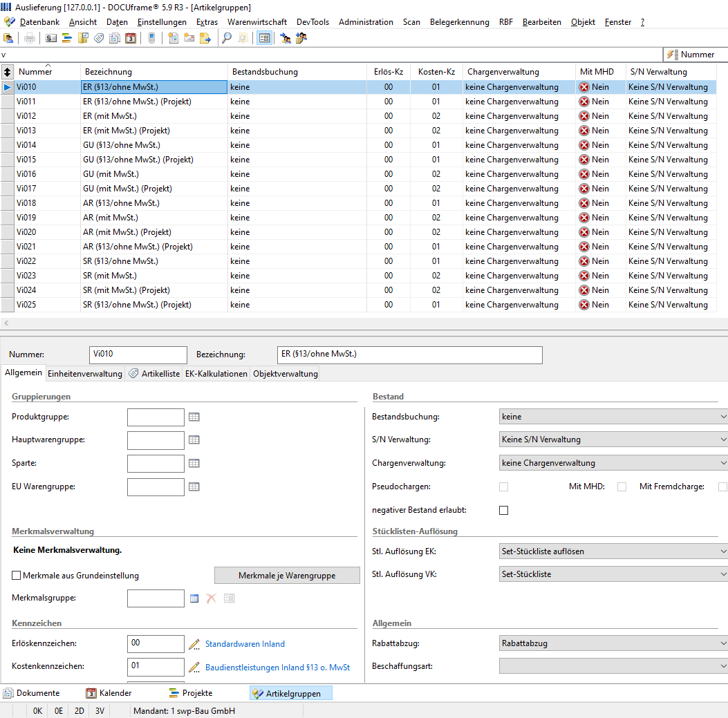
Task: Open the Chargenverwaltung dropdown
Action: click(614, 463)
